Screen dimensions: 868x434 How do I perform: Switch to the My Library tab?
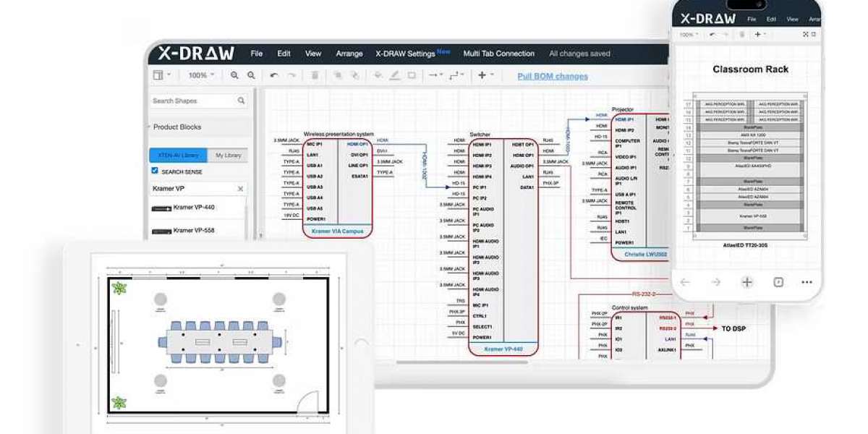click(228, 156)
